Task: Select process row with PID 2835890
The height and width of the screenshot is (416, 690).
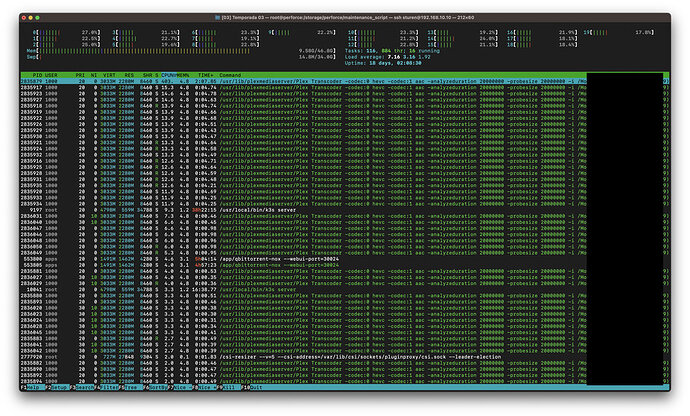Action: [345, 369]
